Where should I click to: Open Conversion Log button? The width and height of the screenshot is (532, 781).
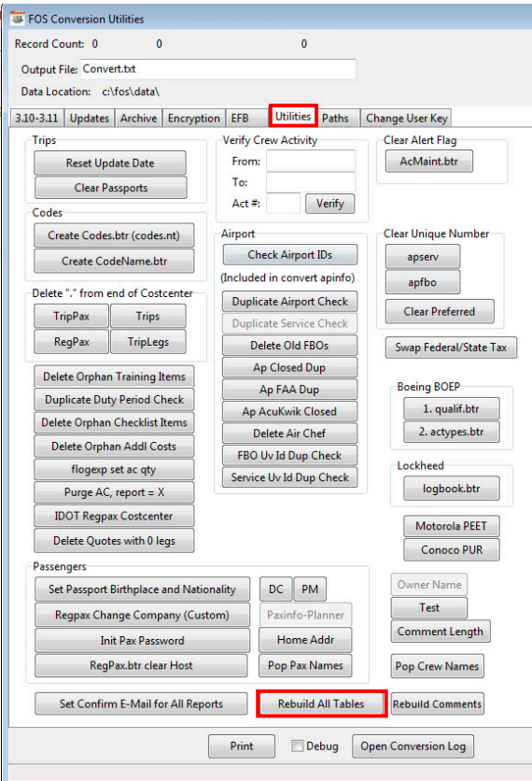tap(413, 746)
